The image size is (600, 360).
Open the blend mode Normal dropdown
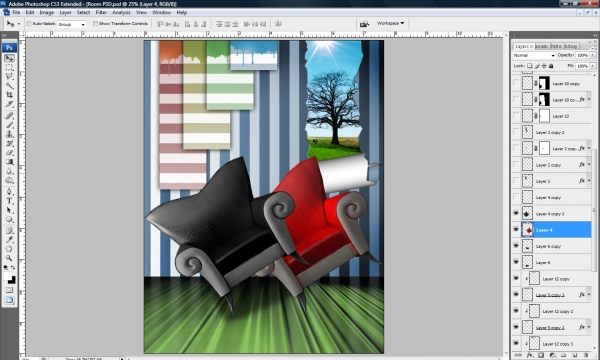534,55
